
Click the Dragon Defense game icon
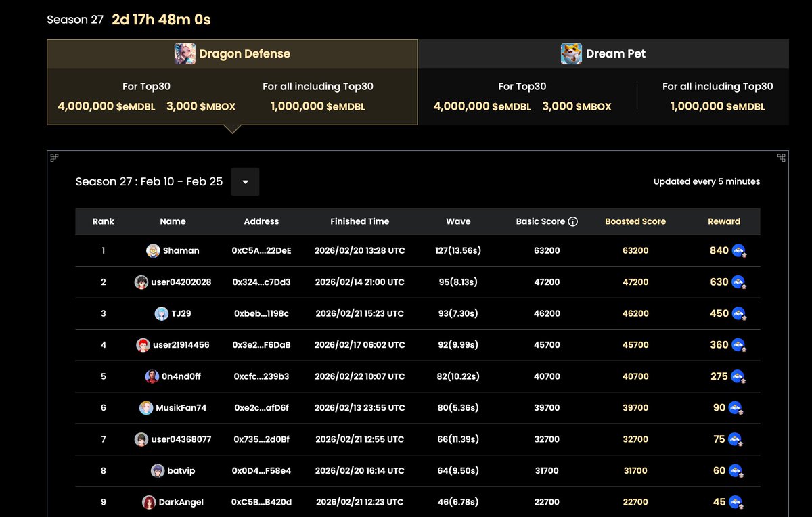(185, 54)
